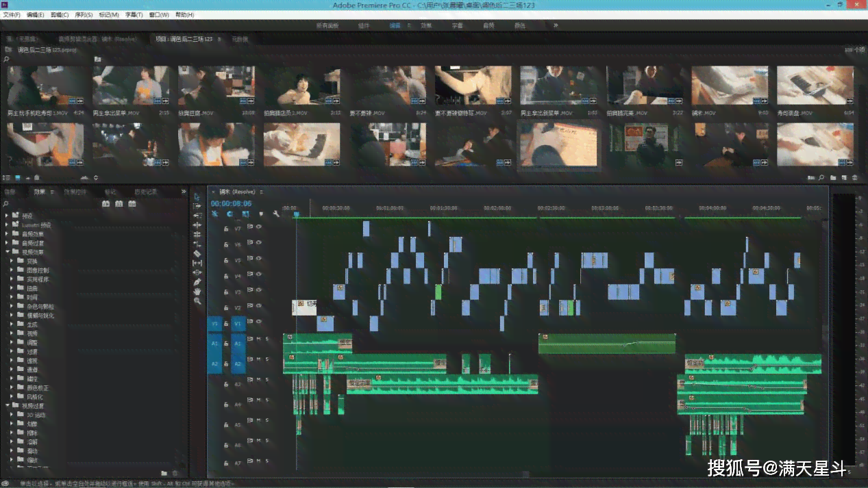Viewport: 868px width, 488px height.
Task: Switch to 音频 workspace tab
Action: click(x=488, y=25)
